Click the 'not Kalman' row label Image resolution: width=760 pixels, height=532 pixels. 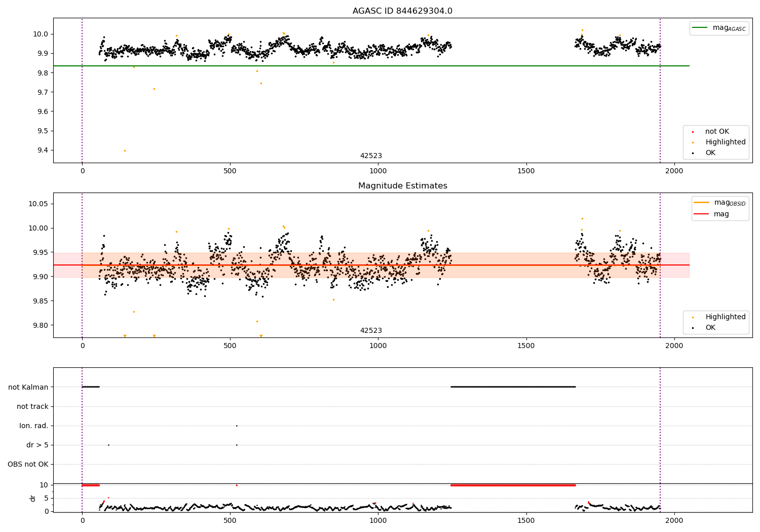tap(28, 387)
